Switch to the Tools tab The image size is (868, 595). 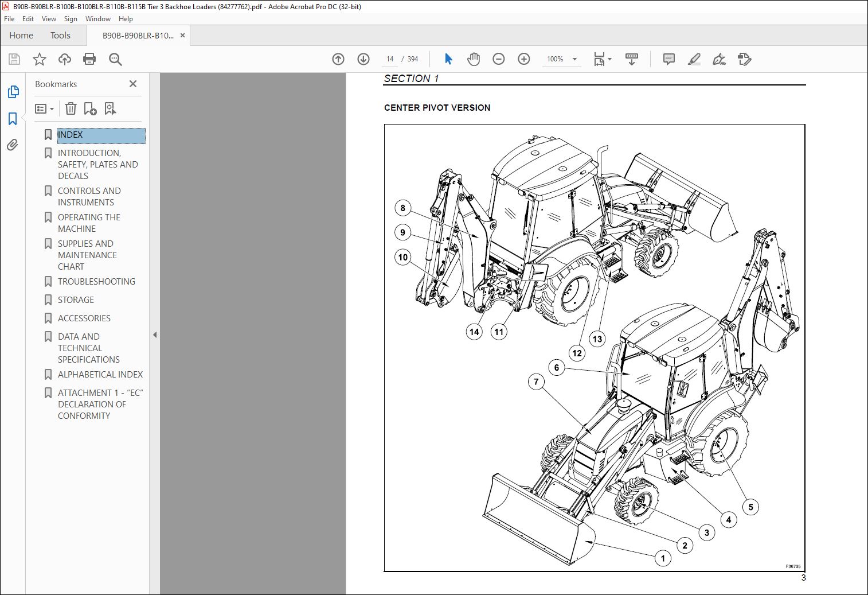[x=60, y=36]
